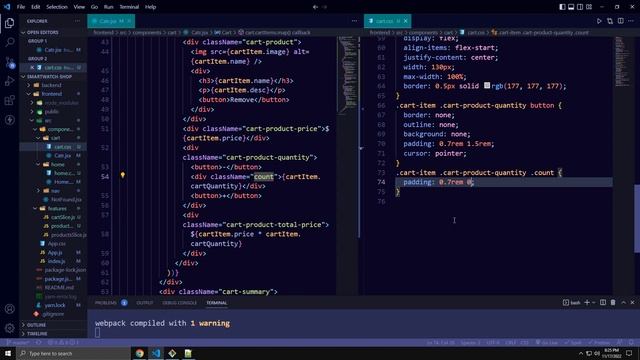Expand the backend folder
Image resolution: width=640 pixels, height=360 pixels.
click(x=51, y=85)
